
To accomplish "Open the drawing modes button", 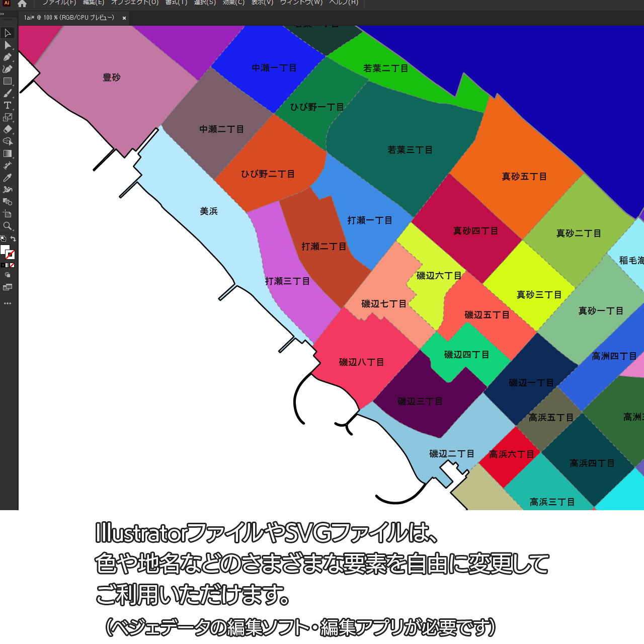I will (x=8, y=275).
